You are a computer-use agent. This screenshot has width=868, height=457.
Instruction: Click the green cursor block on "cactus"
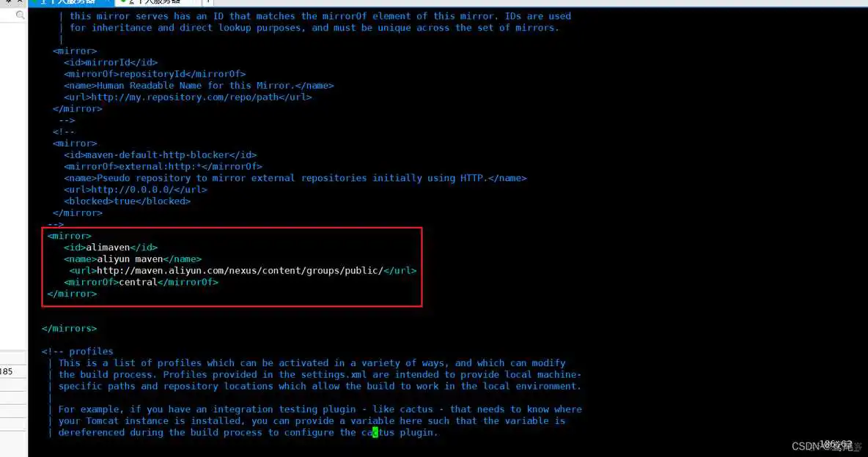point(375,432)
